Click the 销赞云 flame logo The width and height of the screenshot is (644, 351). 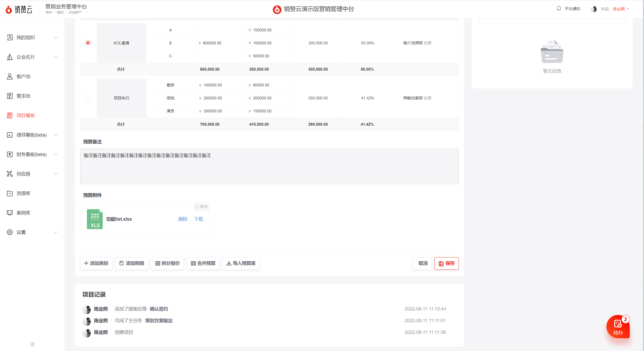9,10
